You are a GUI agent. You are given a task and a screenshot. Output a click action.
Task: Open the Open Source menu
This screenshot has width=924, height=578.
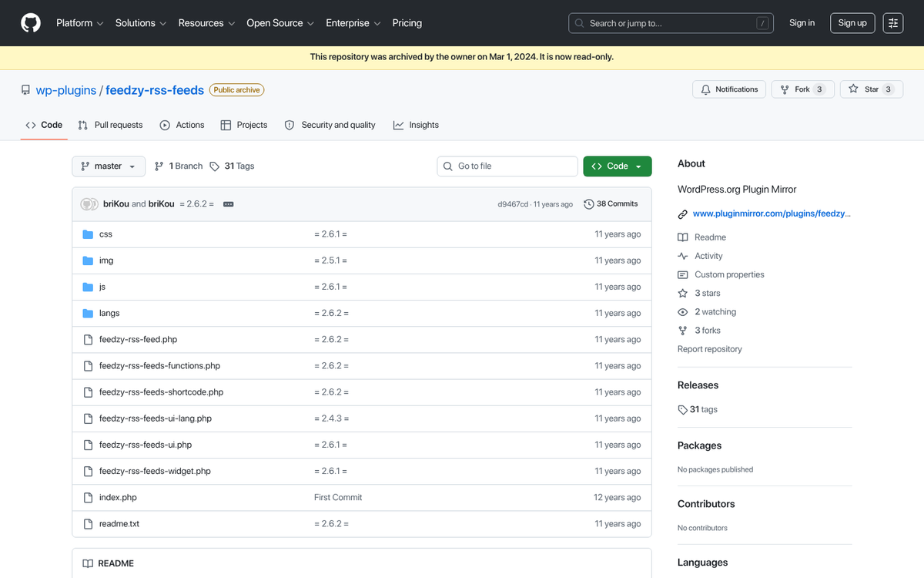(280, 23)
